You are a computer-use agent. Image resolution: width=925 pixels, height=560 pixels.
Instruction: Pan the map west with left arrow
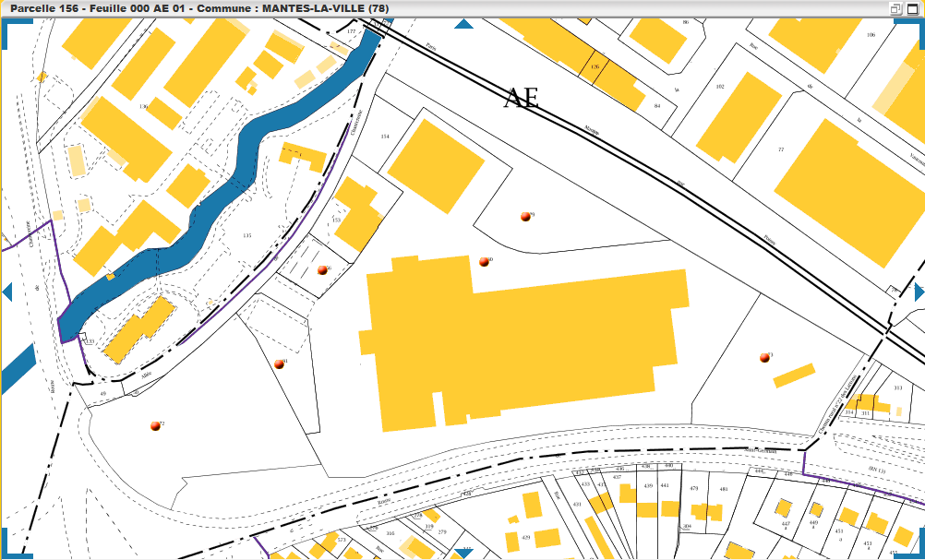(x=6, y=292)
